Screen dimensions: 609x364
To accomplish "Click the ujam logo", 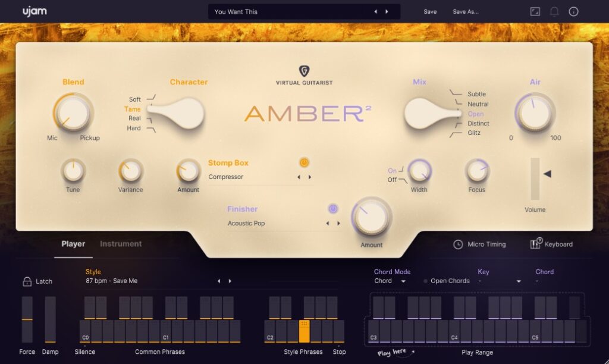I will click(x=34, y=12).
